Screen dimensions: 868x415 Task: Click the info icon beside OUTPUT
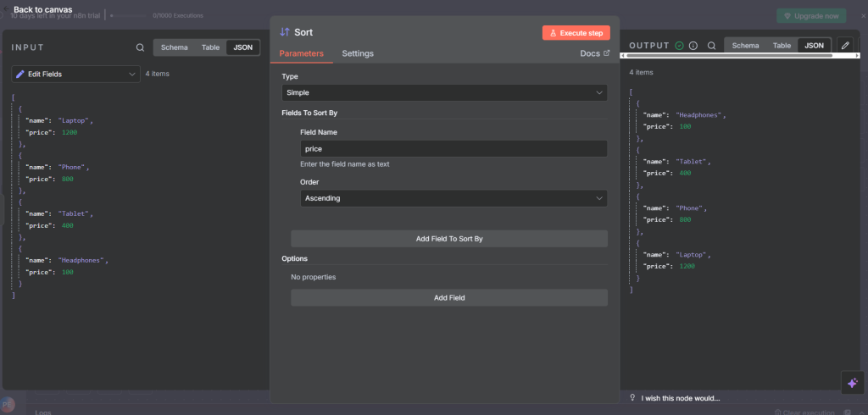click(693, 46)
